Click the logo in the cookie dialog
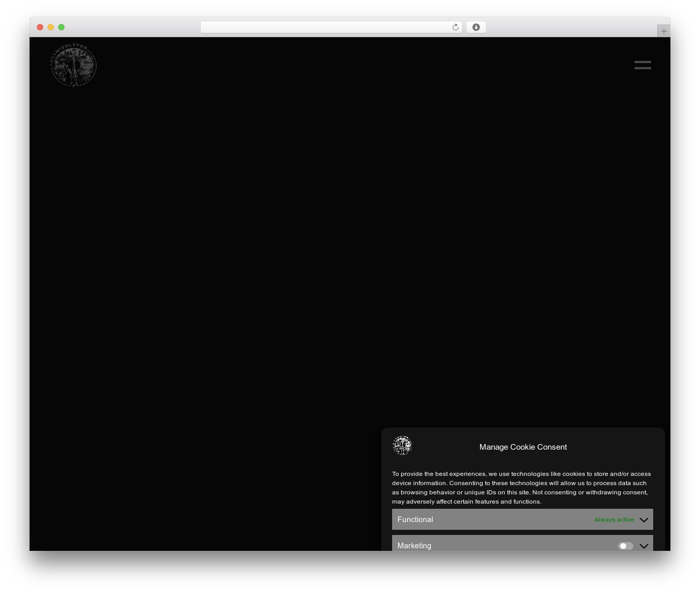 (402, 446)
